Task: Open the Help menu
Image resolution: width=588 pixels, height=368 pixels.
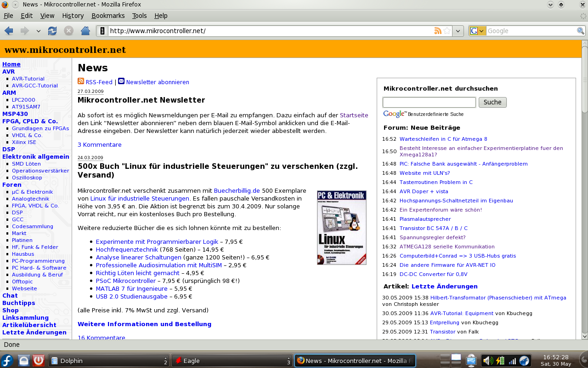Action: [x=161, y=16]
